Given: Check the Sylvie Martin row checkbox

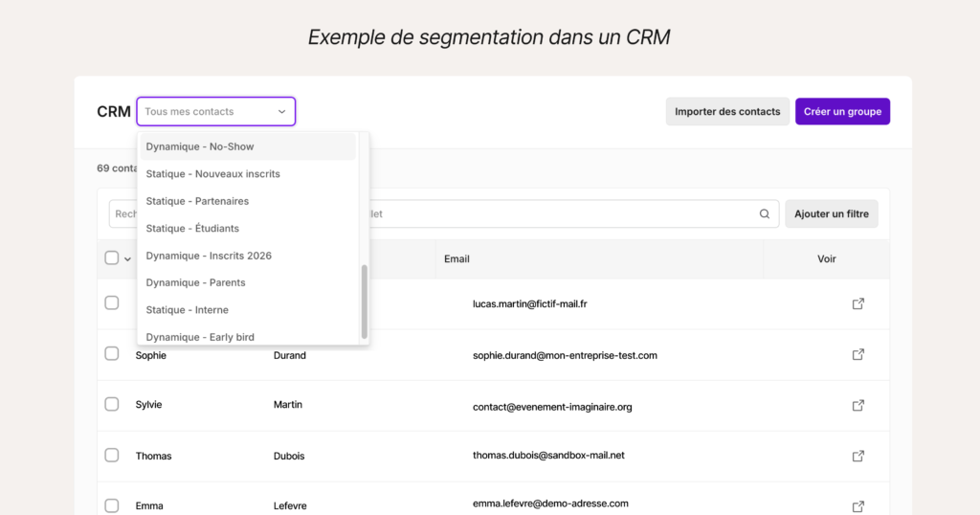Looking at the screenshot, I should pos(112,404).
